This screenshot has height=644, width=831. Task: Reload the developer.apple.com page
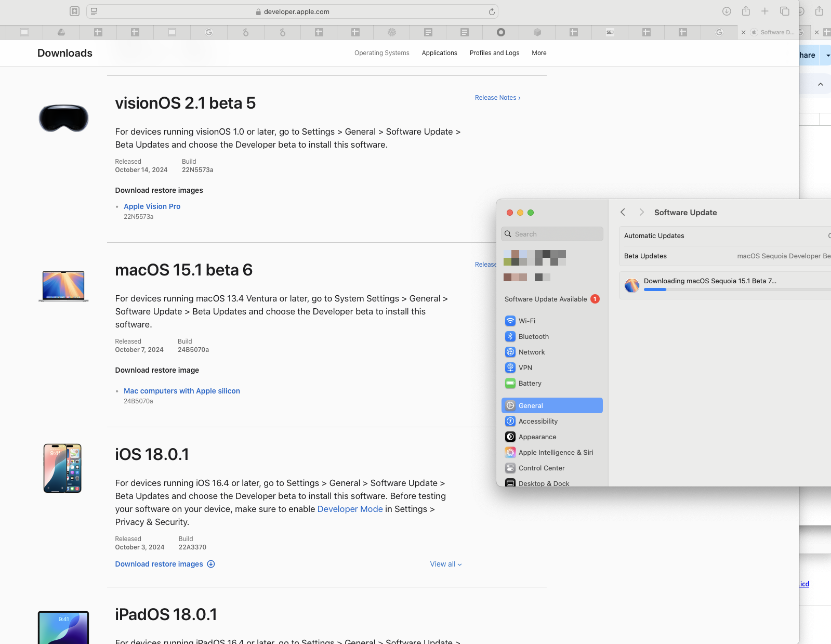(x=492, y=11)
